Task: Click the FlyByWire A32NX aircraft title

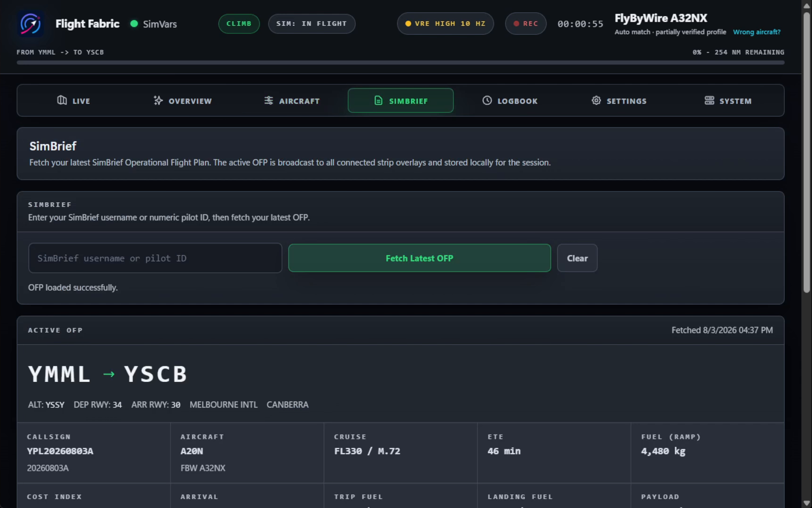Action: click(x=661, y=18)
